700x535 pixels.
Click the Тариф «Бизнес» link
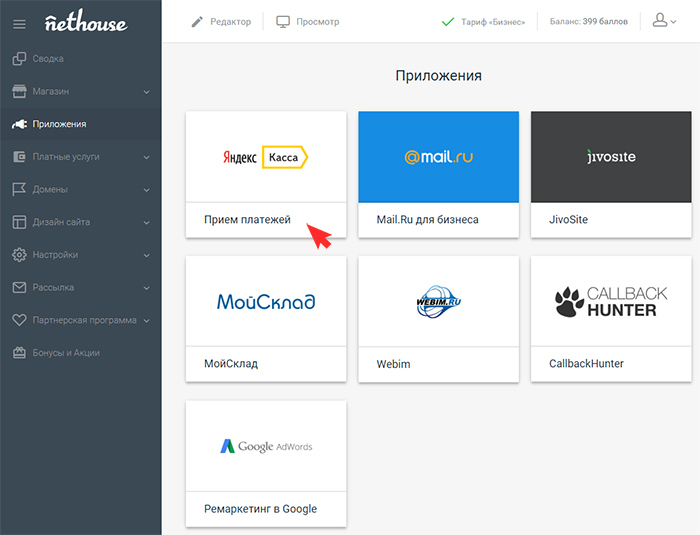tap(493, 22)
